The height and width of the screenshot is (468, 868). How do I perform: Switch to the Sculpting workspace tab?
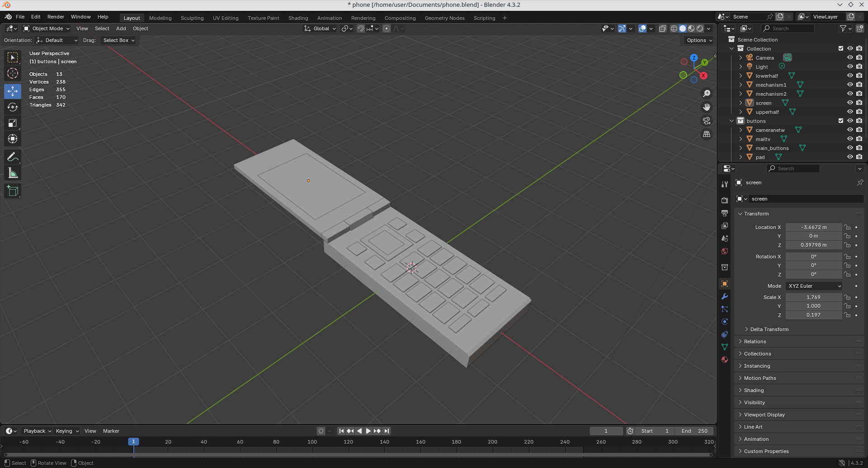[192, 18]
